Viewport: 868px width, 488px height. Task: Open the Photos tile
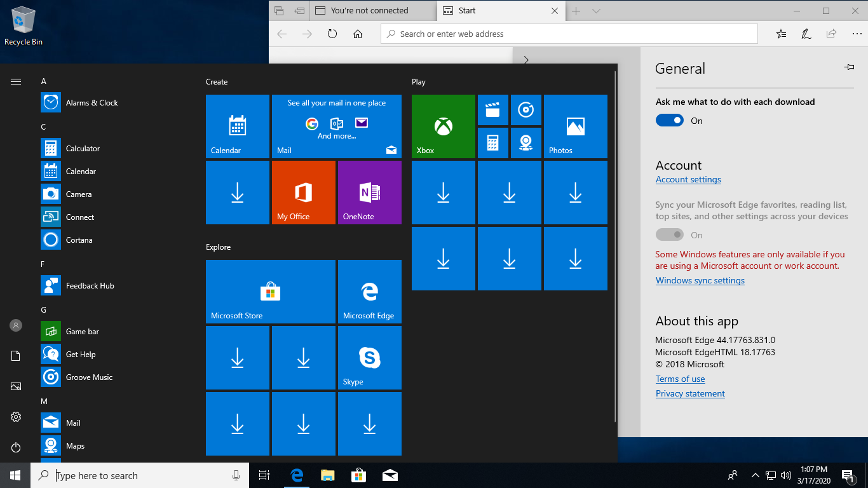(x=576, y=126)
